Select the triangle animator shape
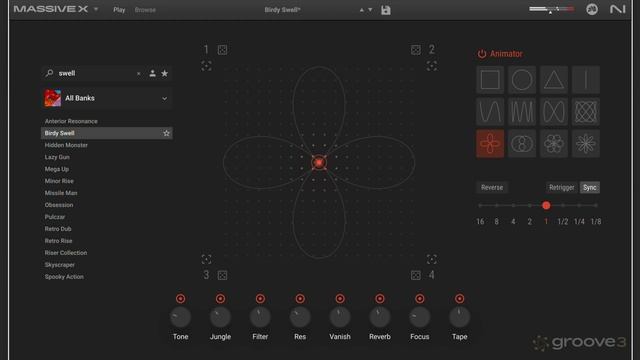The image size is (640, 360). coord(553,80)
